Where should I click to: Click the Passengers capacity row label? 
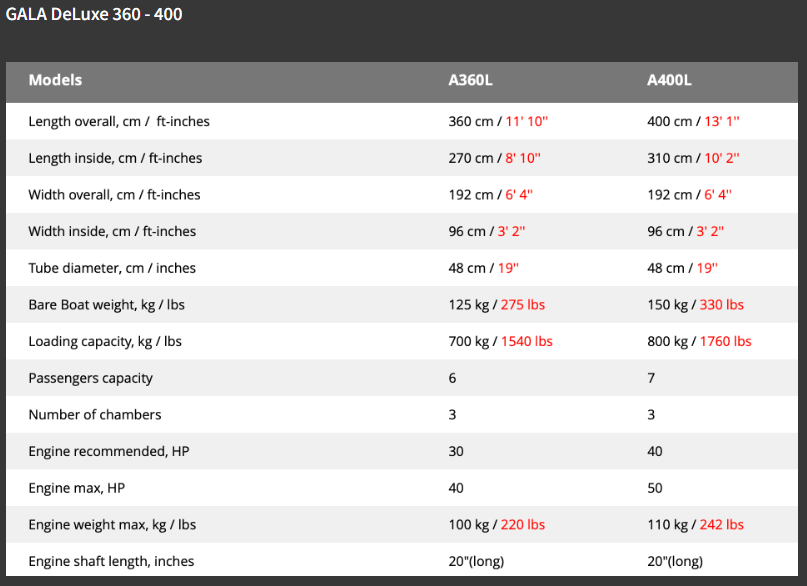click(90, 378)
